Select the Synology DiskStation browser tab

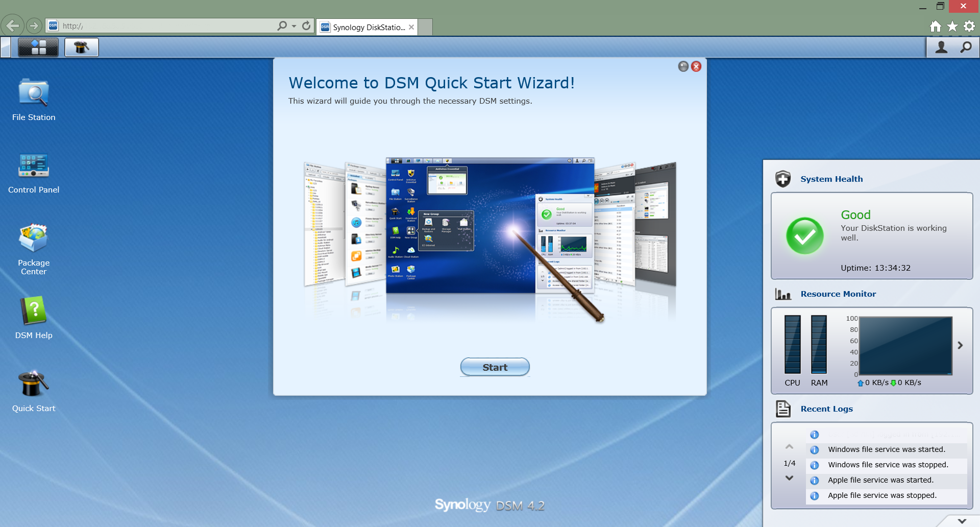tap(366, 28)
